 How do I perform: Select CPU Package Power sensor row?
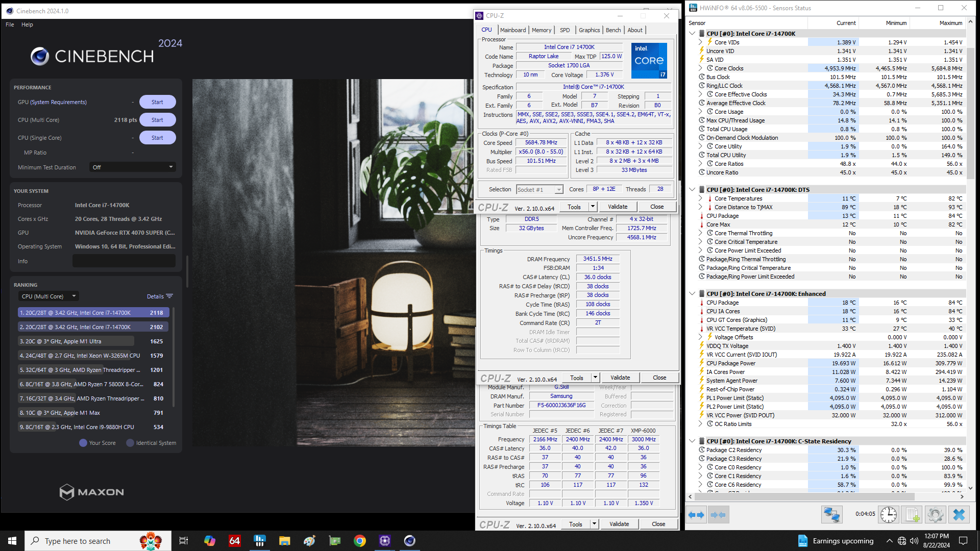[x=831, y=363]
